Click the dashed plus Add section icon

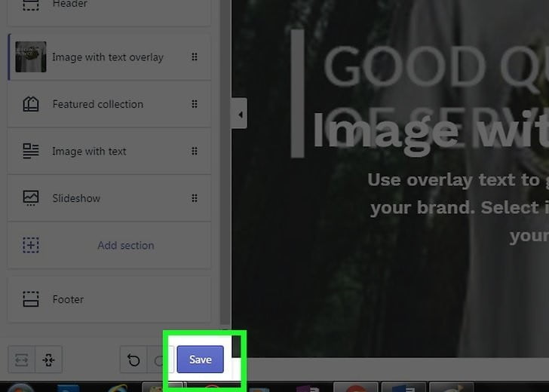pos(31,245)
